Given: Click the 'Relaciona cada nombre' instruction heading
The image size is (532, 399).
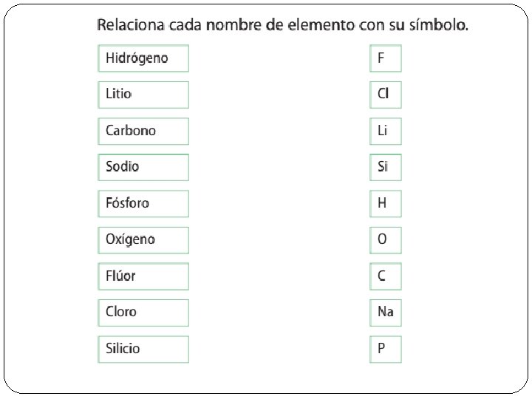Looking at the screenshot, I should pos(282,26).
